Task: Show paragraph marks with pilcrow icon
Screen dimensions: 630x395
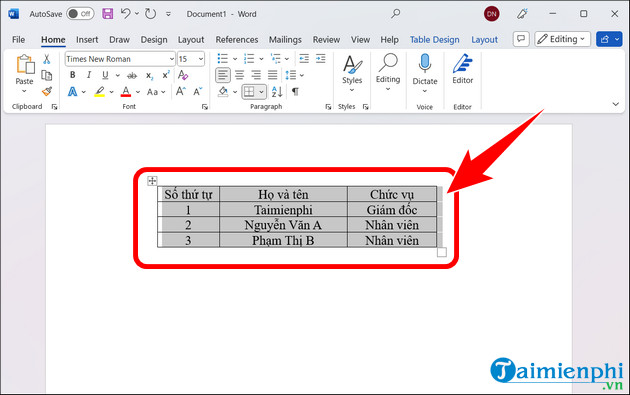Action: 295,92
